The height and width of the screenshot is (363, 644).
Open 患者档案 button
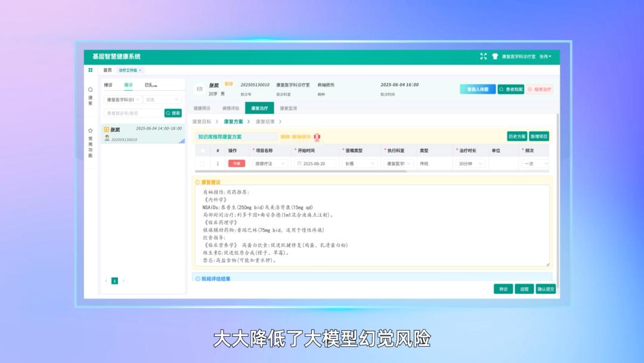(511, 89)
